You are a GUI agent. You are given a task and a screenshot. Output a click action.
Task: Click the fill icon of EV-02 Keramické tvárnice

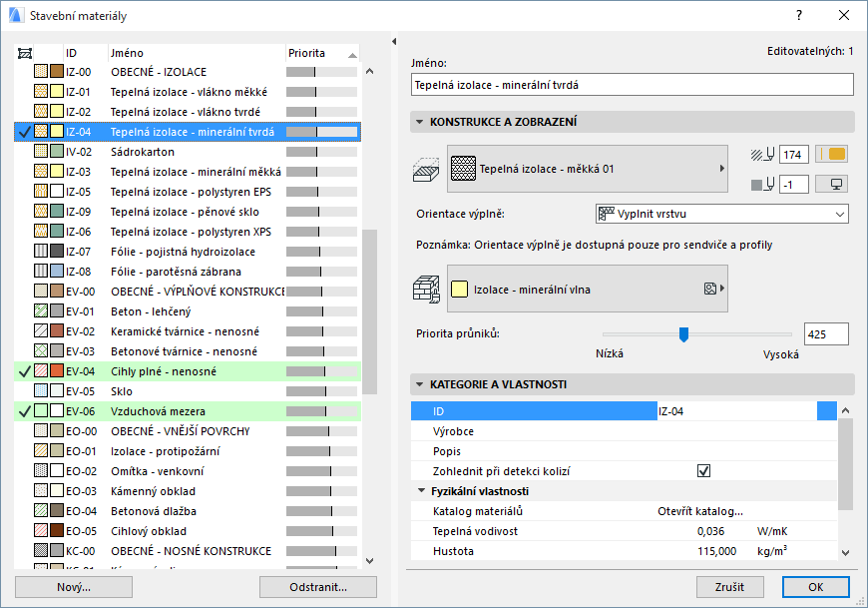(x=41, y=330)
